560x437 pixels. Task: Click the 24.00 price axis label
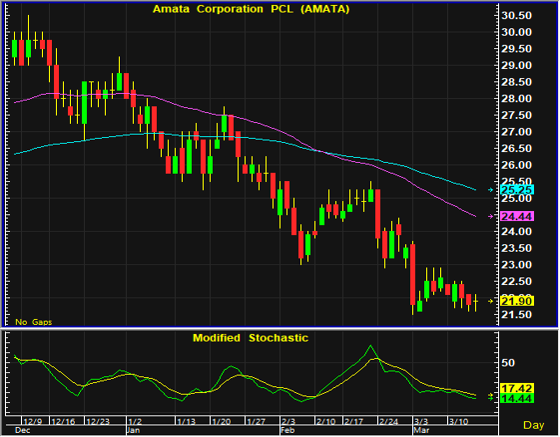pos(516,232)
